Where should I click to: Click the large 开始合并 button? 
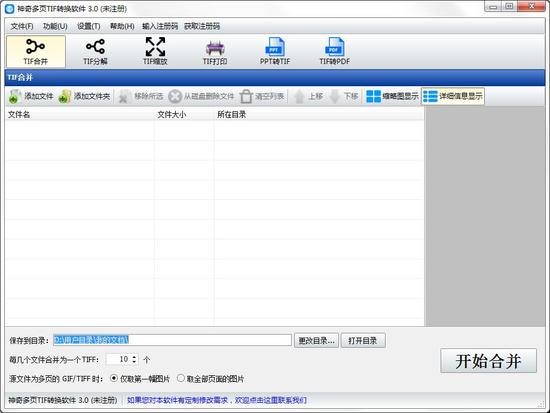(488, 361)
